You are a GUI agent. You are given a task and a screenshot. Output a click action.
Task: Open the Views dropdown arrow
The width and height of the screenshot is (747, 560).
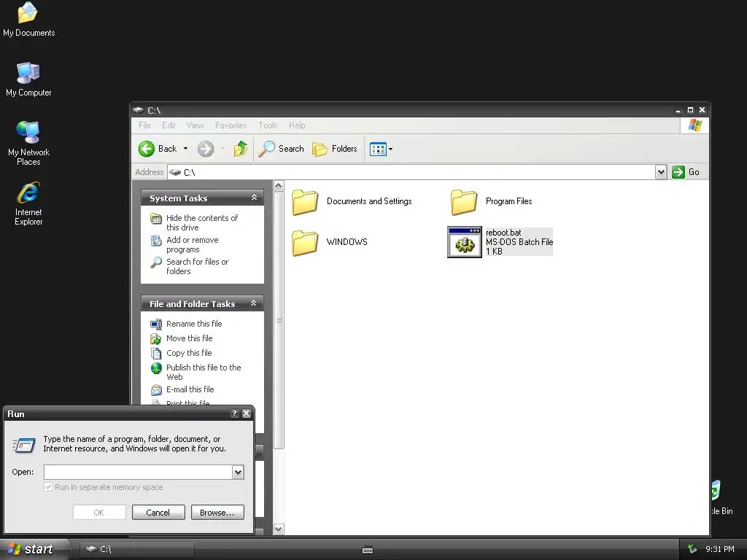391,149
